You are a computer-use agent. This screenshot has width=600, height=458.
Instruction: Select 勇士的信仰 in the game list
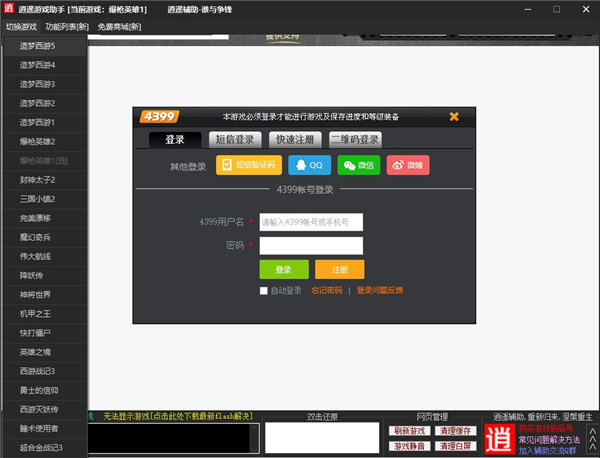click(45, 391)
